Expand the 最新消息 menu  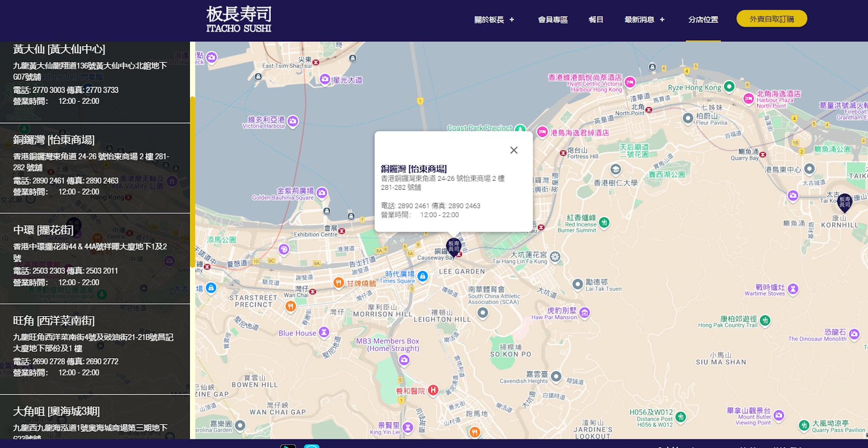642,20
